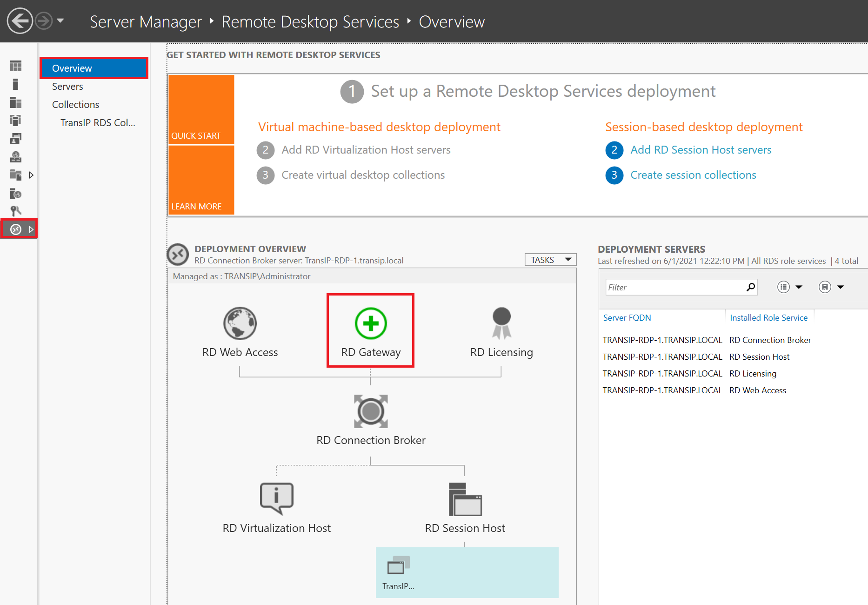The image size is (868, 605).
Task: Click the list criteria options icon
Action: tap(783, 287)
